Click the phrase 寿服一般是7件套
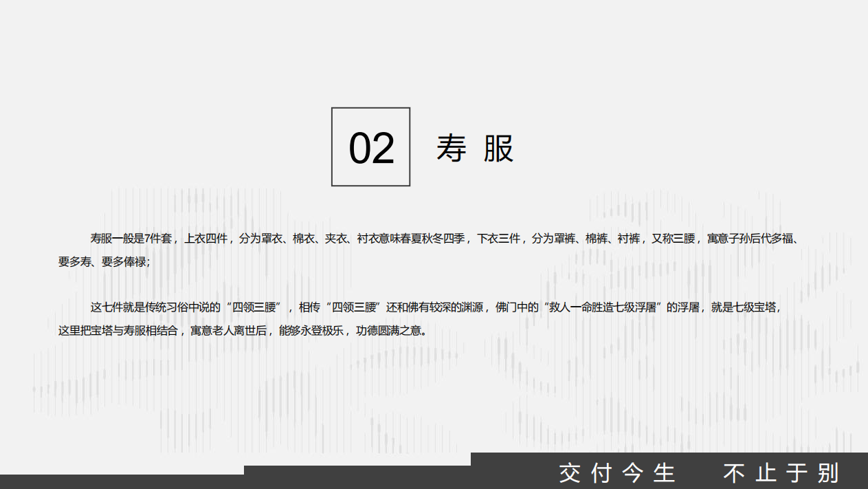The width and height of the screenshot is (868, 489). 130,239
